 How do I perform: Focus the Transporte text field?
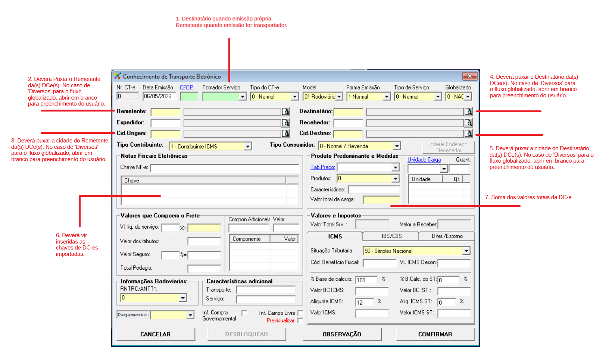click(266, 290)
